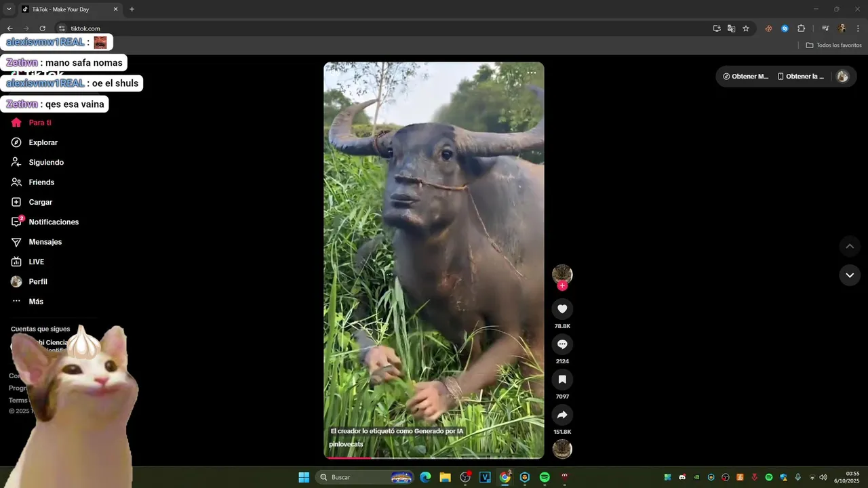Image resolution: width=868 pixels, height=488 pixels.
Task: Open Chrome extensions puzzle menu
Action: coord(801,28)
